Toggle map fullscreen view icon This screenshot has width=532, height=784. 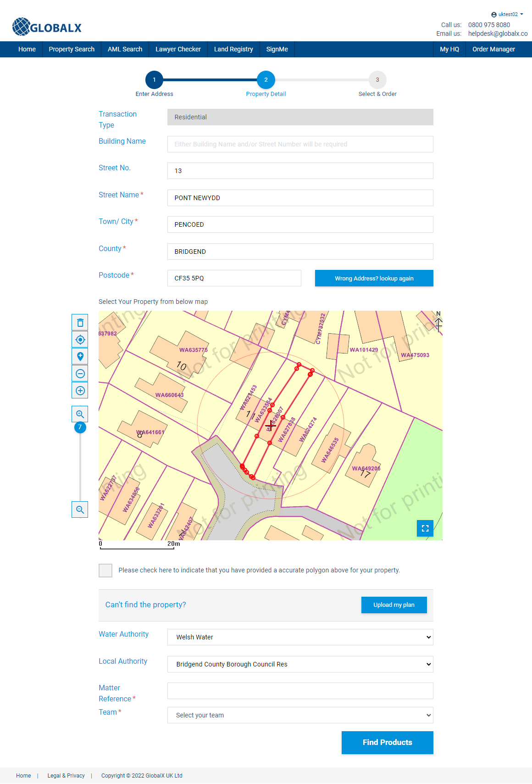pyautogui.click(x=425, y=528)
